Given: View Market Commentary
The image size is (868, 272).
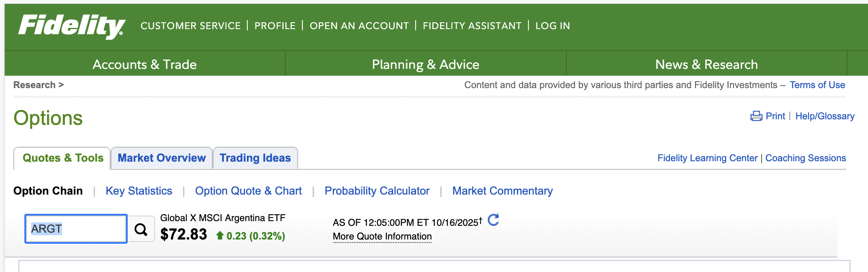Looking at the screenshot, I should tap(502, 191).
